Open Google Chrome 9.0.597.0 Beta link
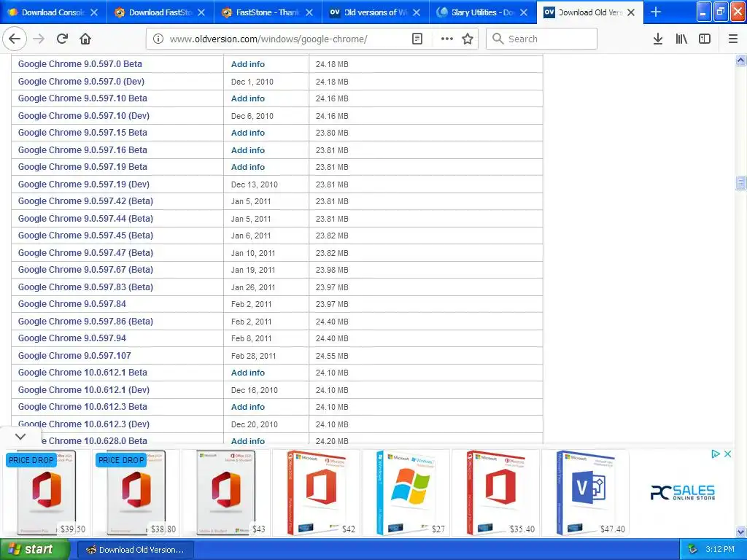The height and width of the screenshot is (560, 747). [x=80, y=64]
